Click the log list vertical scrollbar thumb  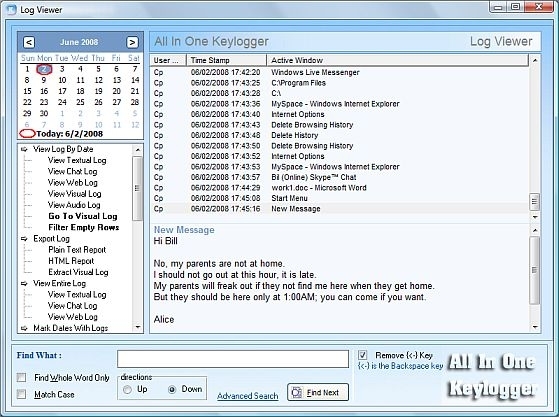(534, 202)
